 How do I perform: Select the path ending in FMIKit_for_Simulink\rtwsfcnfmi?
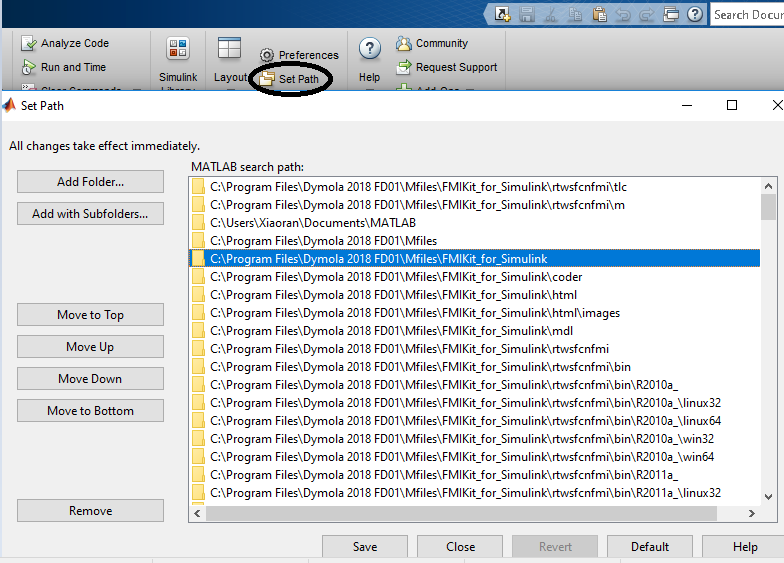click(474, 349)
